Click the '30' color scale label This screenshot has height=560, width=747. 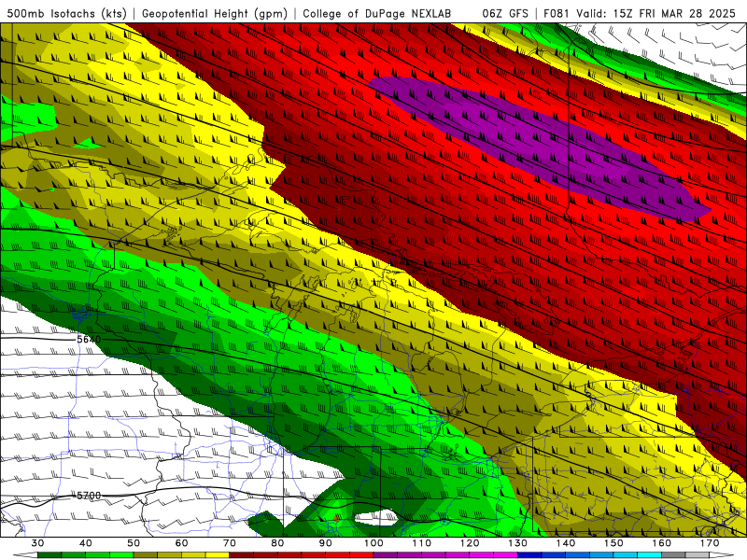point(37,543)
